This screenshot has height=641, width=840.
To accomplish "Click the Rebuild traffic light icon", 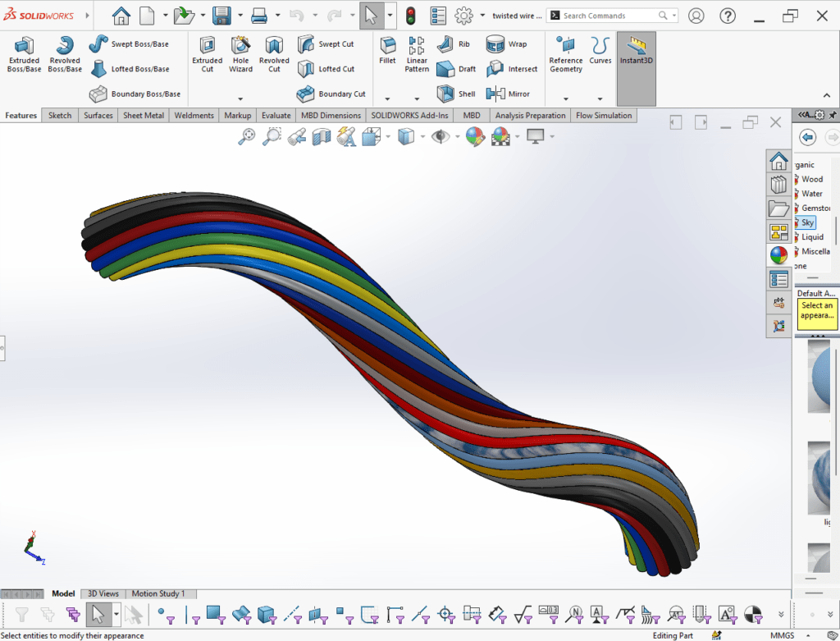I will click(410, 16).
